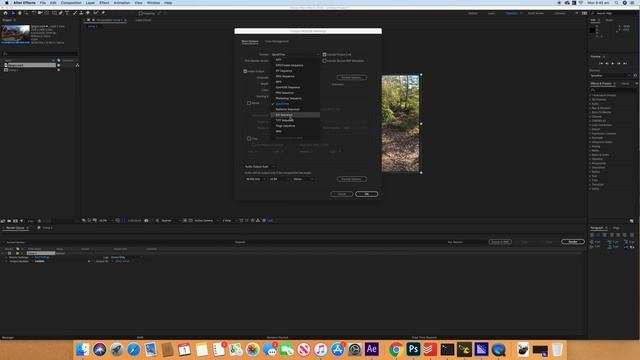The image size is (640, 360).
Task: Enable Crop checkbox in dialog
Action: pyautogui.click(x=249, y=138)
